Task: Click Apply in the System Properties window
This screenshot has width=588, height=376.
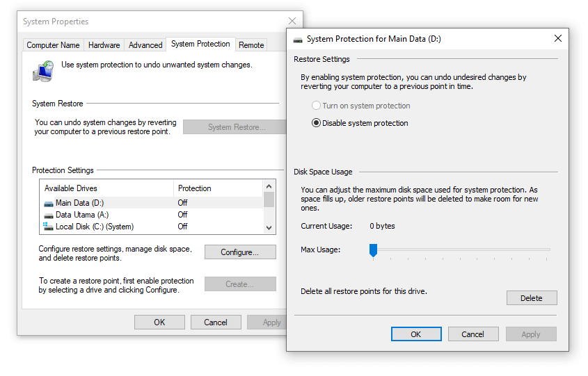Action: 267,322
